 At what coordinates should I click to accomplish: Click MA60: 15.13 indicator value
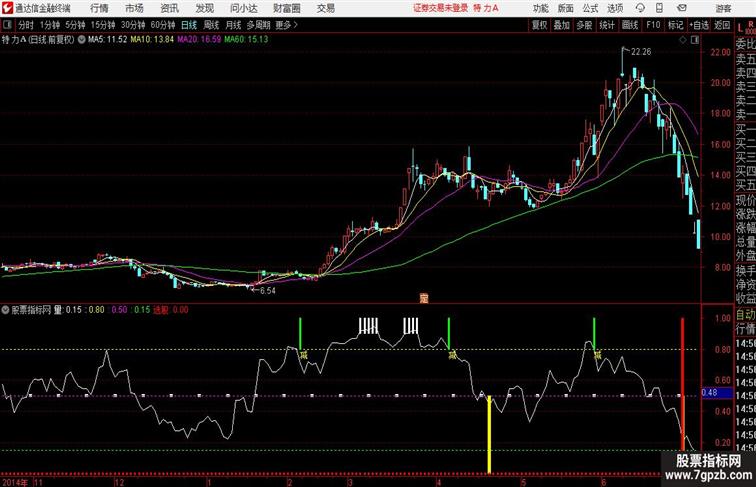click(246, 40)
